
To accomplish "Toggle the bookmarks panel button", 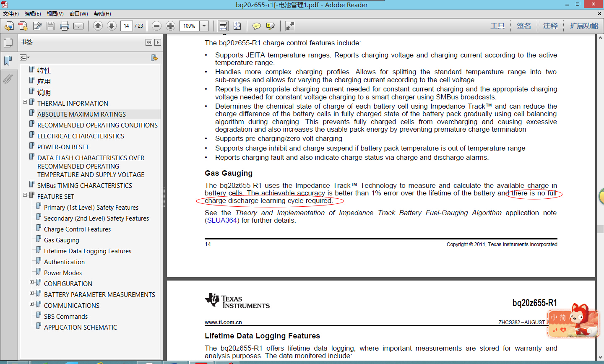I will [8, 61].
